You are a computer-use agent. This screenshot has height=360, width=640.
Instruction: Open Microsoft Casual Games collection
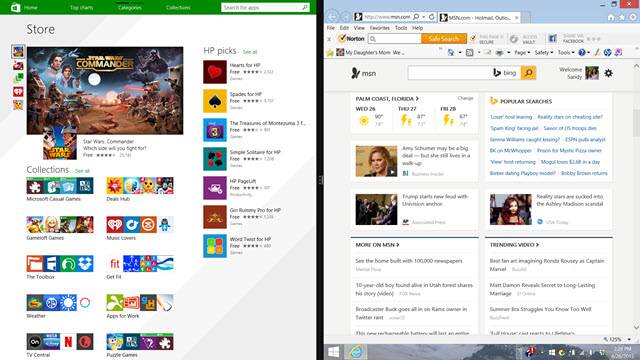click(x=60, y=189)
